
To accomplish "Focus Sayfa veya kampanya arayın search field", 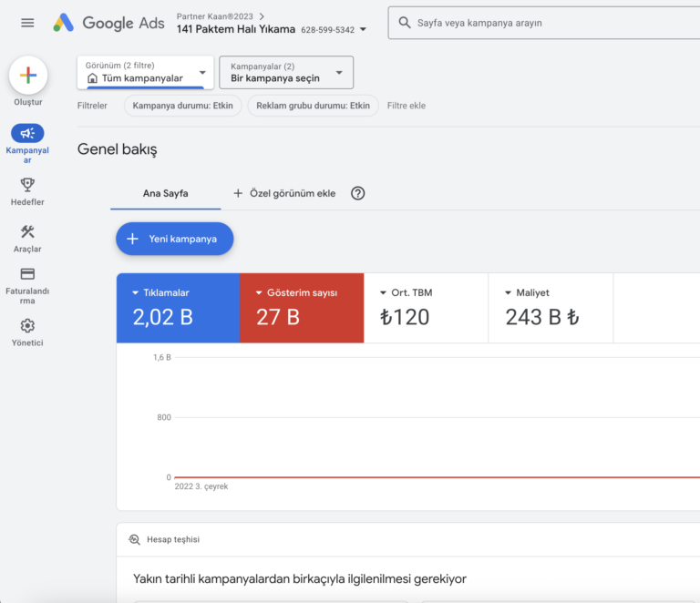I will pos(544,23).
